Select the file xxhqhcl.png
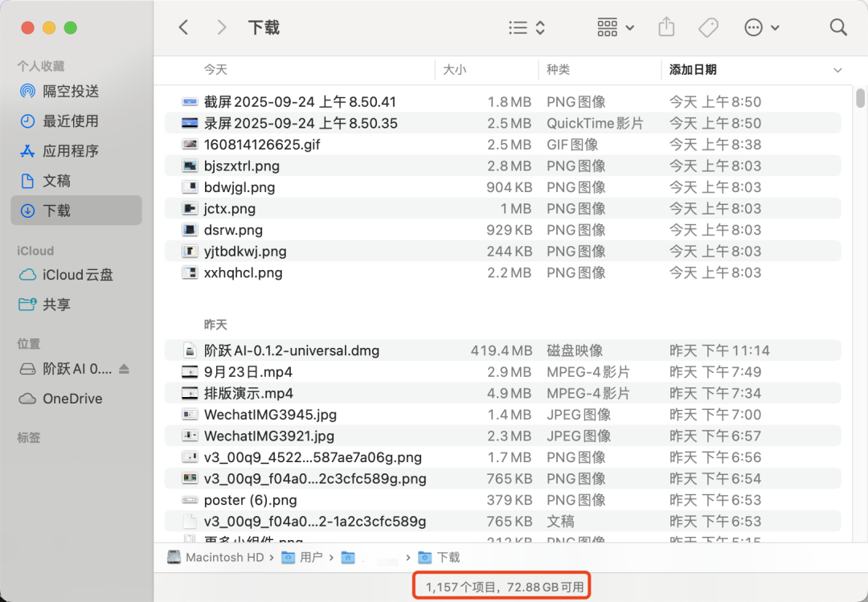The height and width of the screenshot is (602, 868). click(x=502, y=272)
